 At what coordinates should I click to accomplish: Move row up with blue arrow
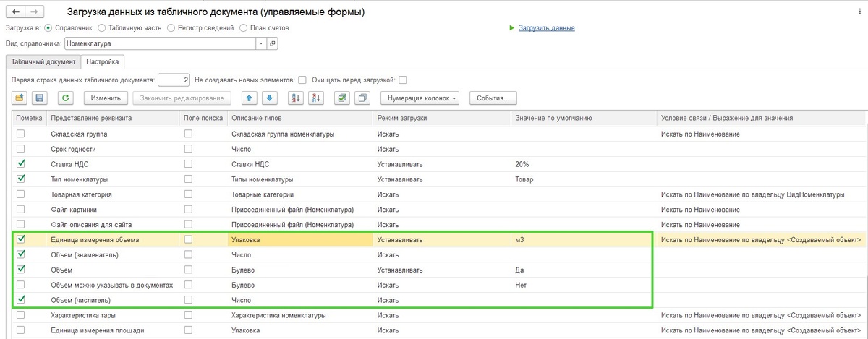[249, 98]
